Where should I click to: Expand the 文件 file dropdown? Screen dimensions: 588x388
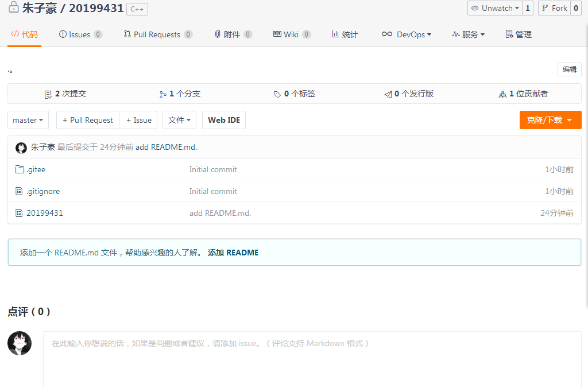pos(179,120)
